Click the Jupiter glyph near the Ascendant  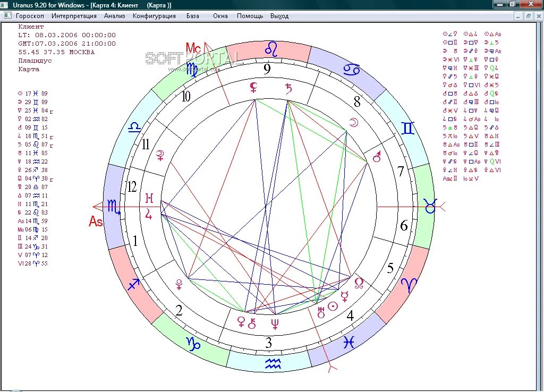point(149,214)
